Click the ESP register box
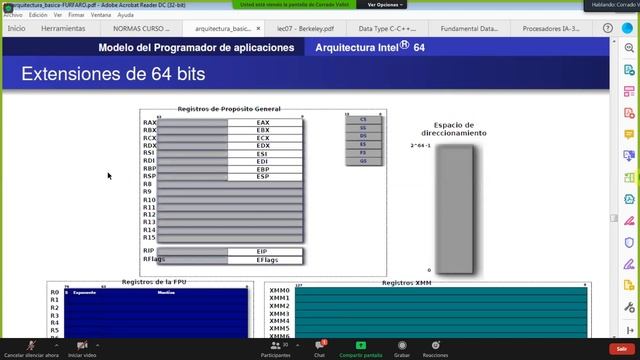 point(265,177)
